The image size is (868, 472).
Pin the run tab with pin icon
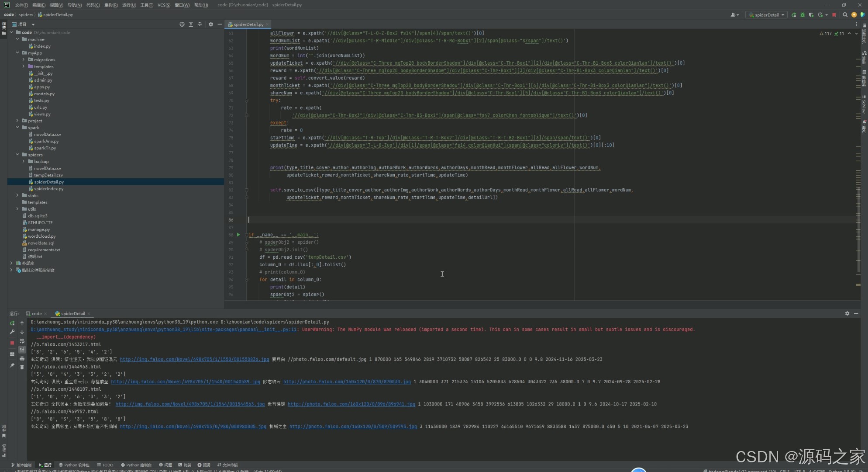coord(12,365)
